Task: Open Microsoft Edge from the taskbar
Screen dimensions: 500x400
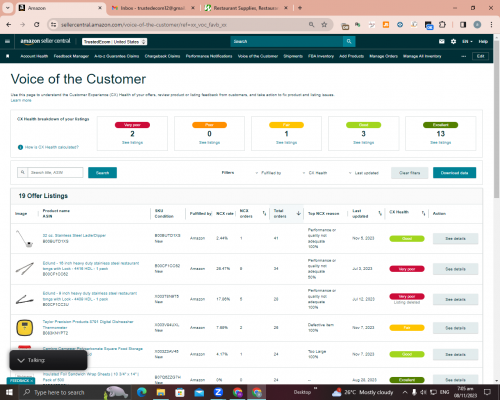Action: click(x=142, y=392)
